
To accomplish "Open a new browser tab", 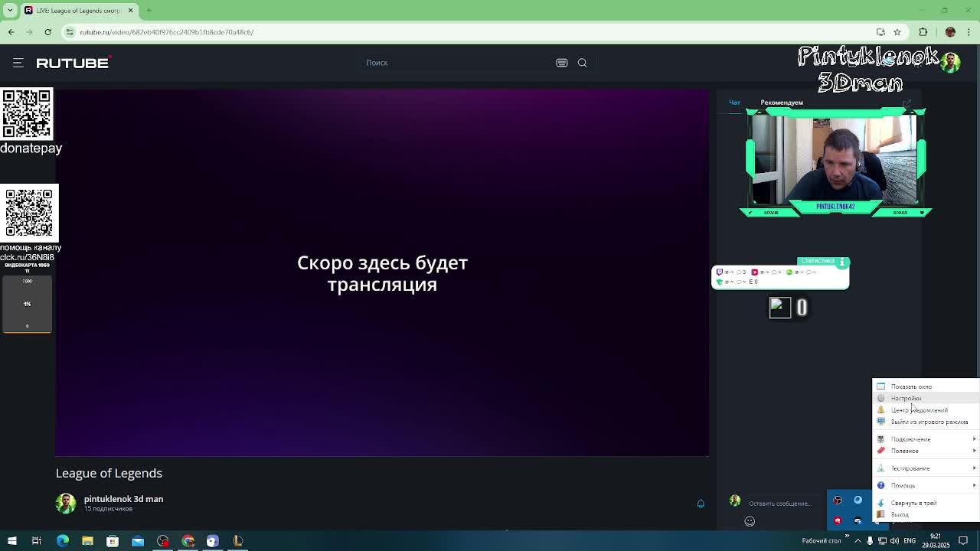I will point(149,11).
